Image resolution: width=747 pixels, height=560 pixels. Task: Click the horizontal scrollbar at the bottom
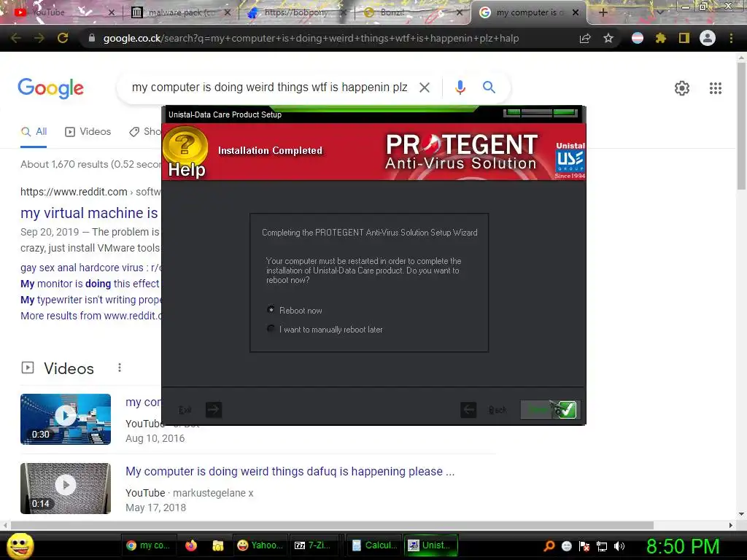pyautogui.click(x=332, y=525)
